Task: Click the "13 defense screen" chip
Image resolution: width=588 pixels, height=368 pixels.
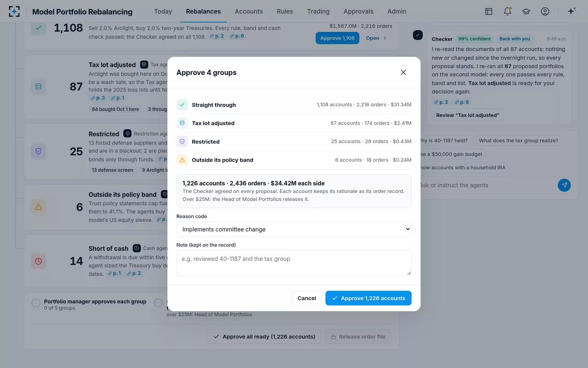Action: [112, 170]
